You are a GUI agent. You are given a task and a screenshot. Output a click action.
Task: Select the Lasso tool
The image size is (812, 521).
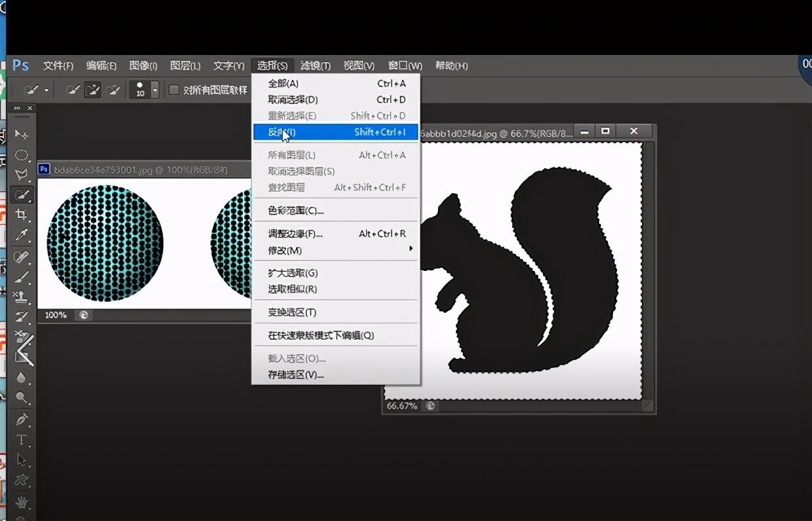pyautogui.click(x=22, y=174)
